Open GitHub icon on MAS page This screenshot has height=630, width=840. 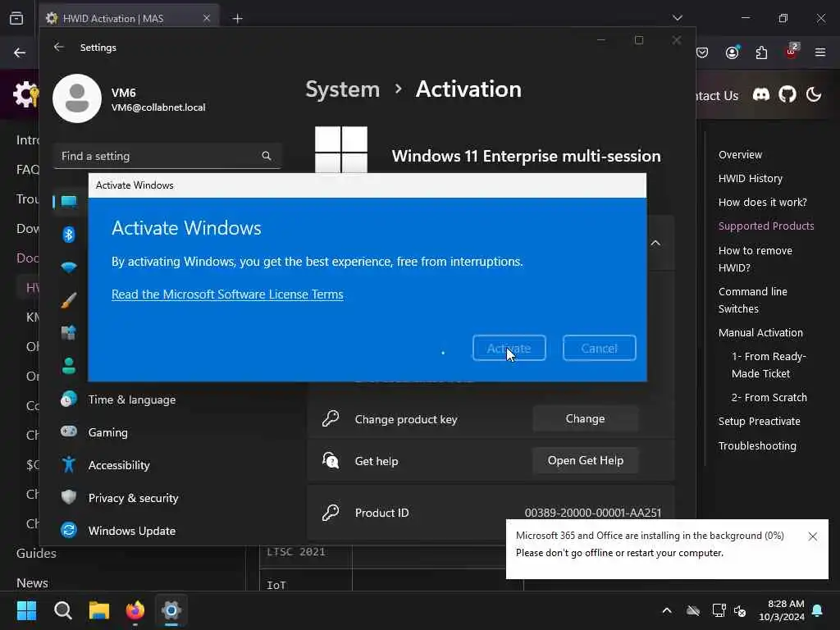click(x=787, y=95)
